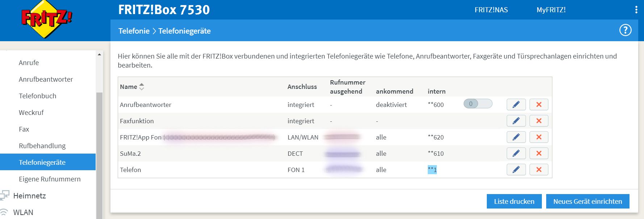Open the help question mark icon
644x219 pixels.
(x=625, y=30)
